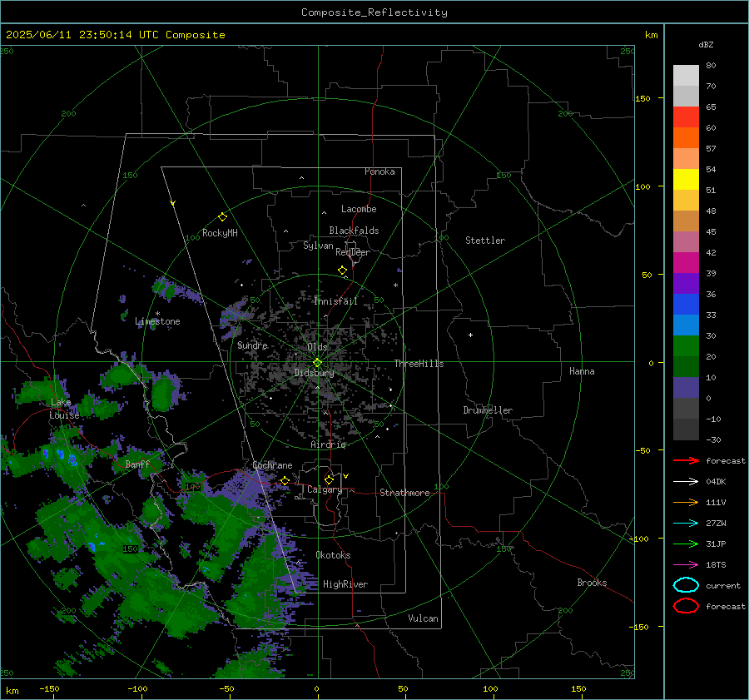
Task: Select the yellow diamond marker near RedDeer
Action: tap(342, 271)
